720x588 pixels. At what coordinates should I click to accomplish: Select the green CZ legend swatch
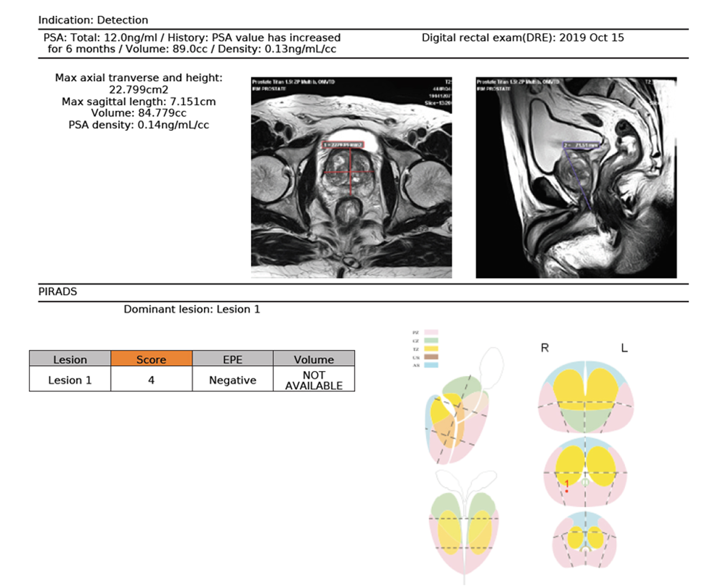coord(431,341)
